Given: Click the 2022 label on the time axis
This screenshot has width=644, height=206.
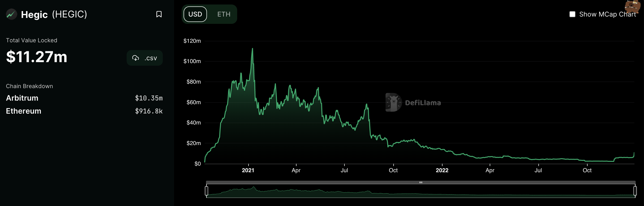Looking at the screenshot, I should (442, 170).
